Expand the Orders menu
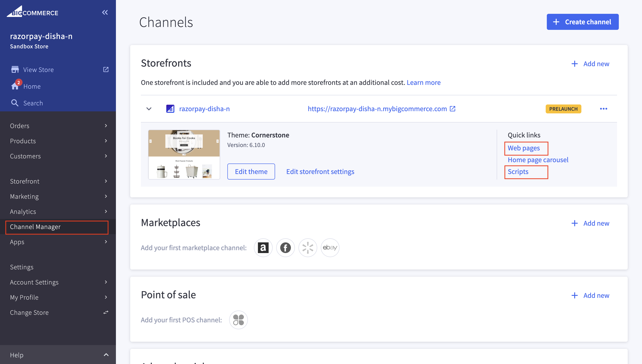 tap(58, 125)
